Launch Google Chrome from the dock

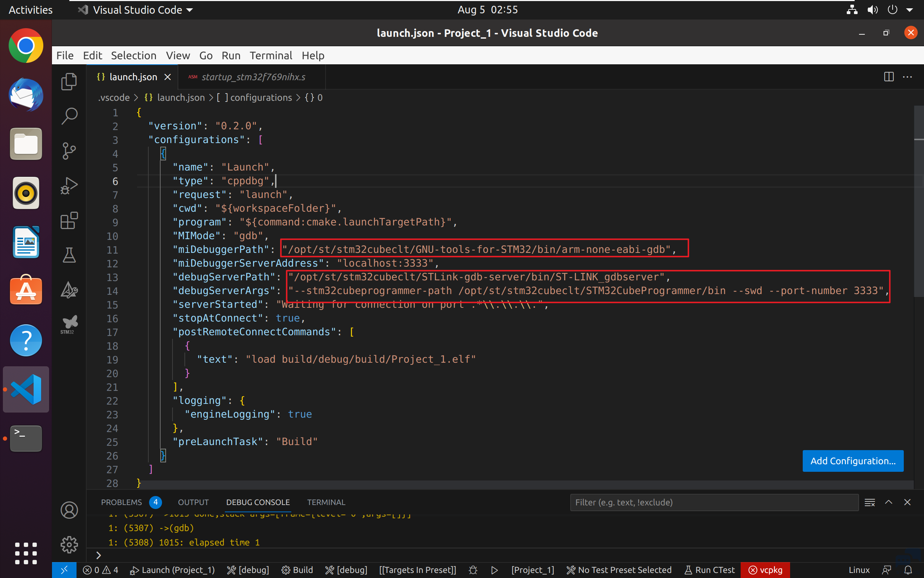tap(26, 46)
